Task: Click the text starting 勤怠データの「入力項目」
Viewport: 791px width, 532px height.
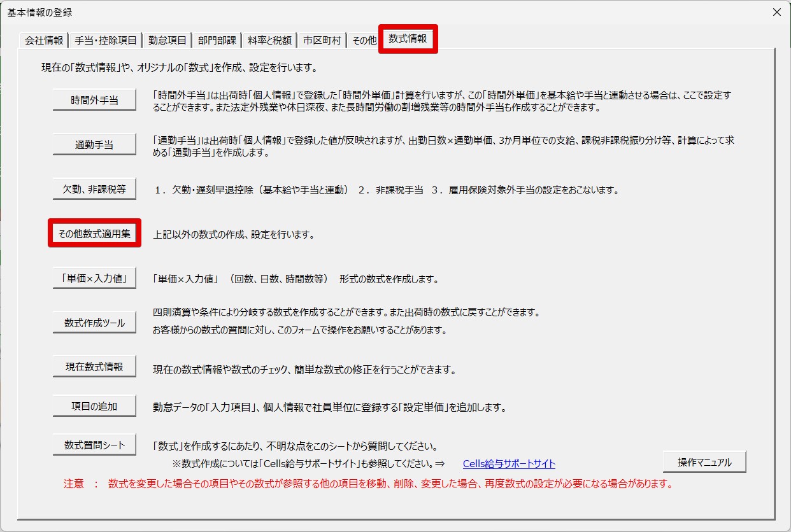Action: pyautogui.click(x=329, y=408)
